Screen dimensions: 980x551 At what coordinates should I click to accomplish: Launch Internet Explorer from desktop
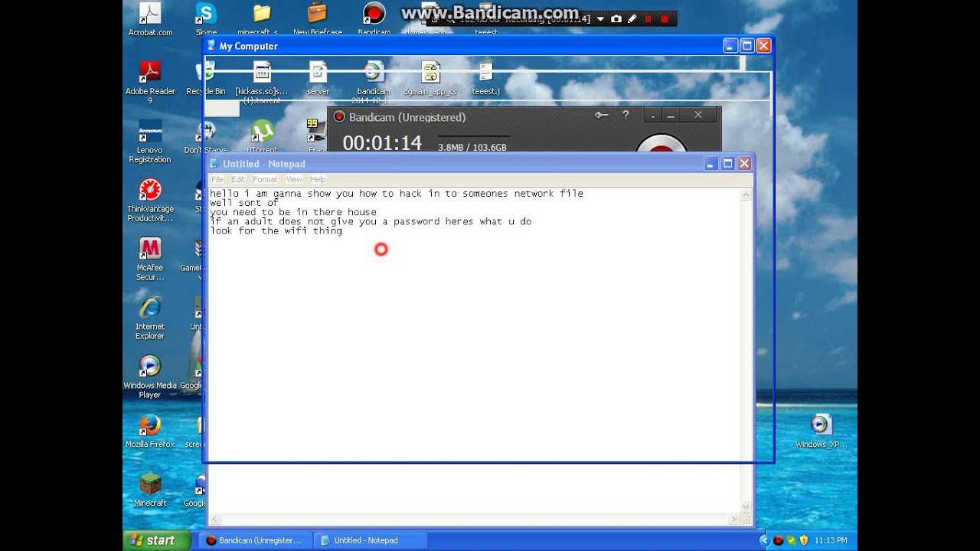[150, 318]
